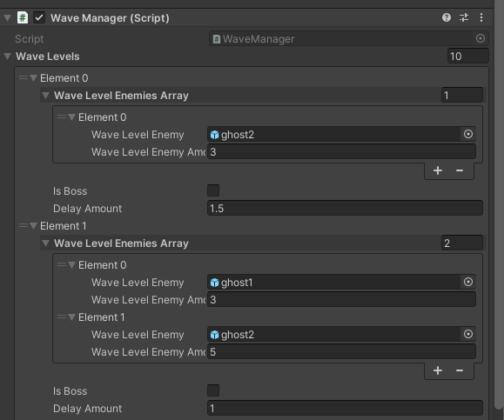Open the Wave Manager component help icon
Image resolution: width=504 pixels, height=420 pixels.
[x=447, y=17]
